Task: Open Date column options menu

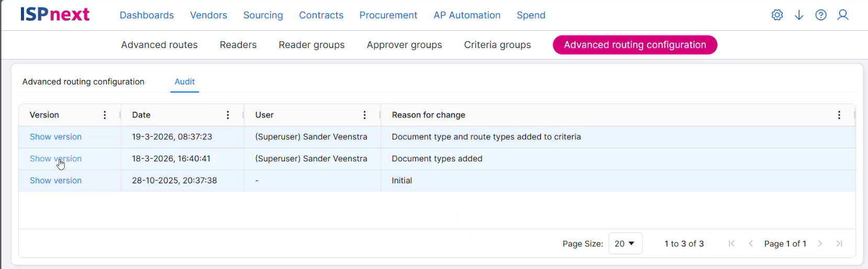Action: [x=227, y=115]
